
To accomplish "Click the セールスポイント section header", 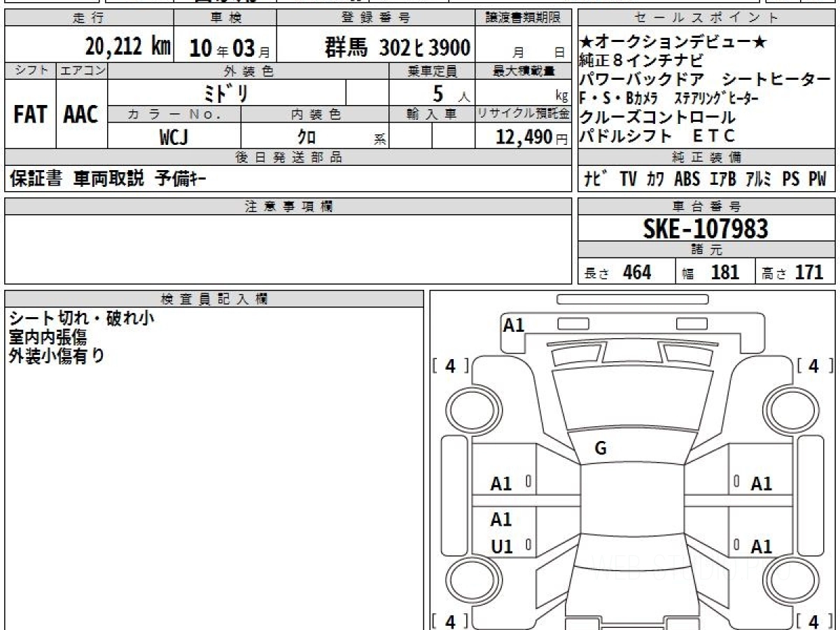I will pos(706,18).
